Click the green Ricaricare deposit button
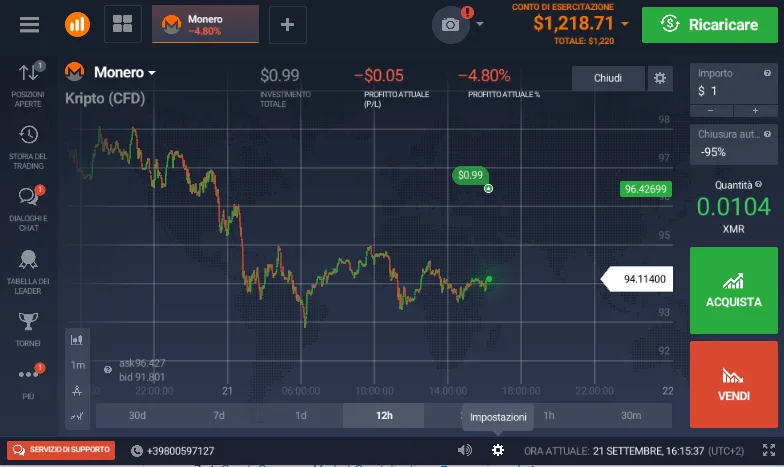Screen dimensions: 784x467 (x=710, y=24)
